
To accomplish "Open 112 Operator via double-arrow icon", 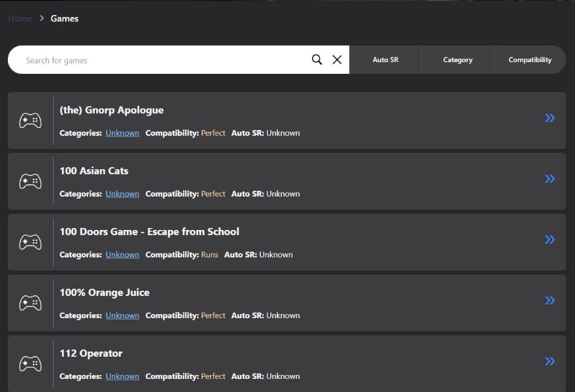I will pyautogui.click(x=549, y=361).
